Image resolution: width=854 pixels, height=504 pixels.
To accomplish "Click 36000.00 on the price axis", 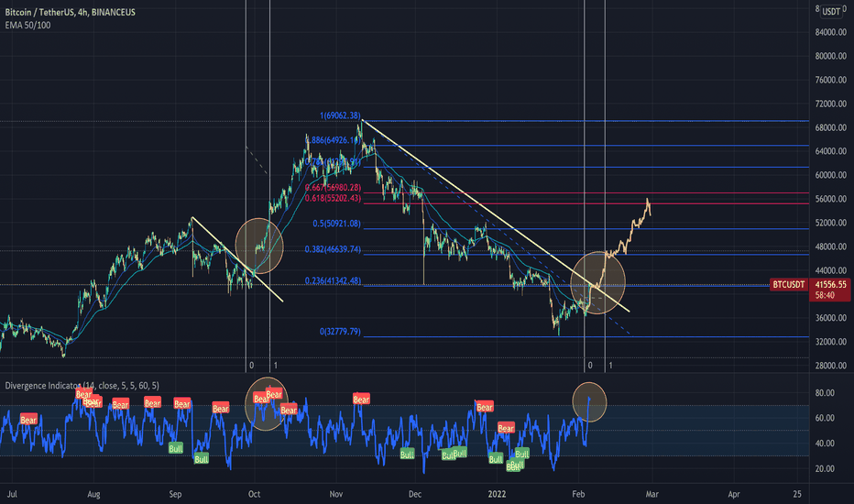I will click(830, 318).
